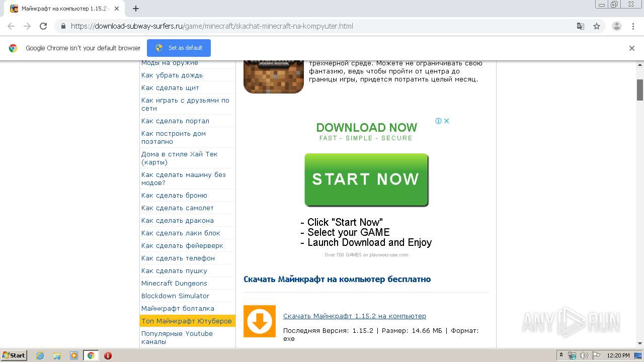
Task: Open the tray volume speaker icon
Action: click(584, 355)
